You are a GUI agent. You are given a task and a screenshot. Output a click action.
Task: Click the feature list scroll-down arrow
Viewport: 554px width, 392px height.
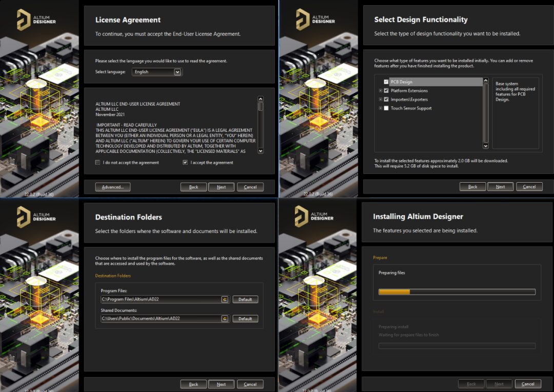(486, 146)
